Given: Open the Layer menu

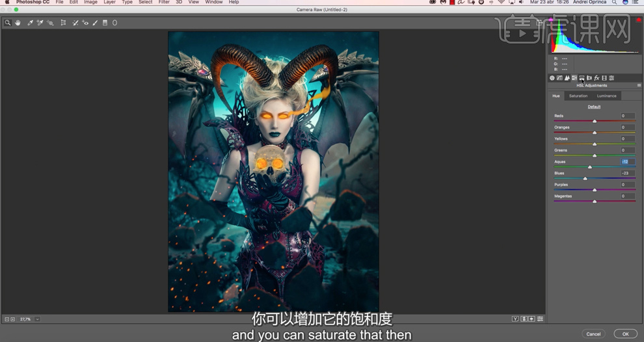Looking at the screenshot, I should (x=109, y=2).
